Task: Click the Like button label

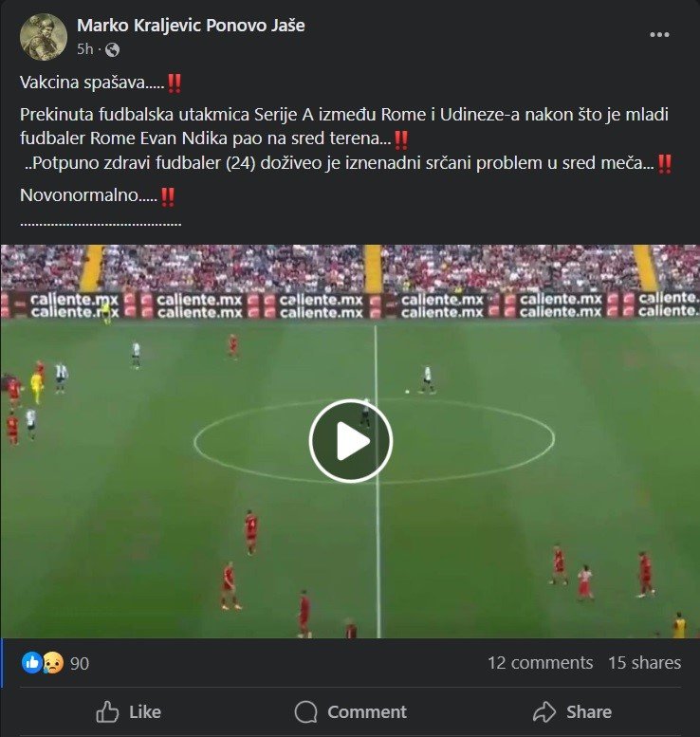Action: pyautogui.click(x=145, y=711)
